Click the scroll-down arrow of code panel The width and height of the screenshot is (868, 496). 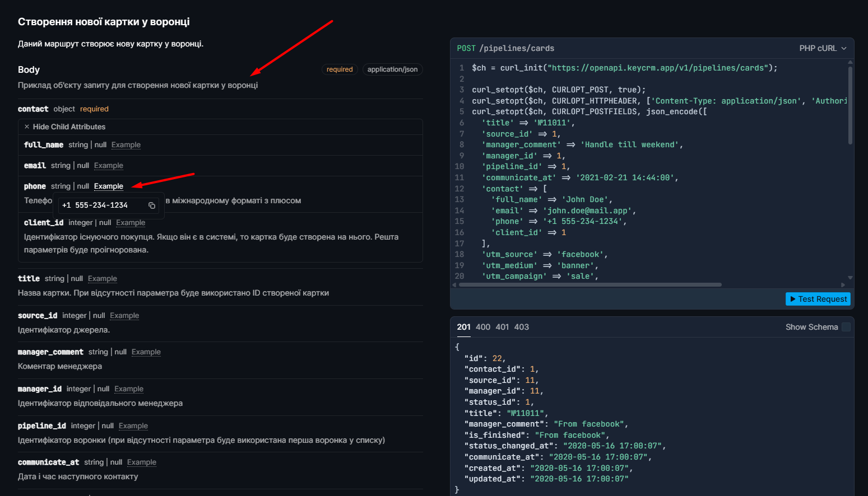pyautogui.click(x=850, y=278)
